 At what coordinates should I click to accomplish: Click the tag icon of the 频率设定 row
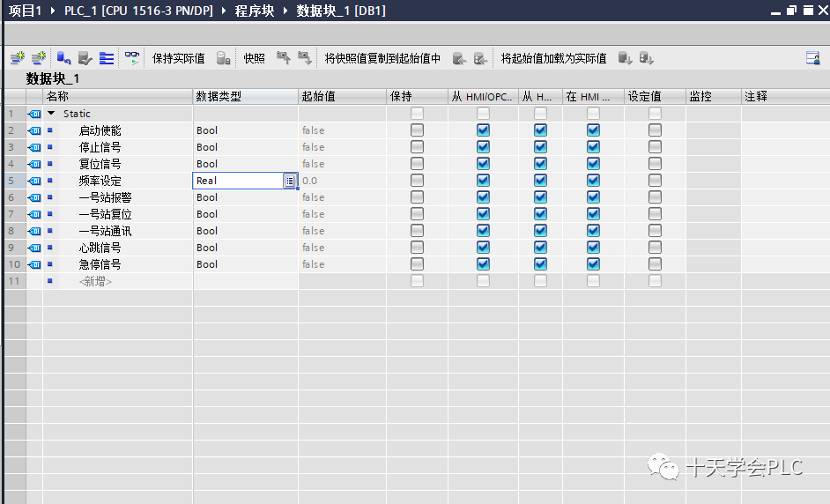pos(34,181)
